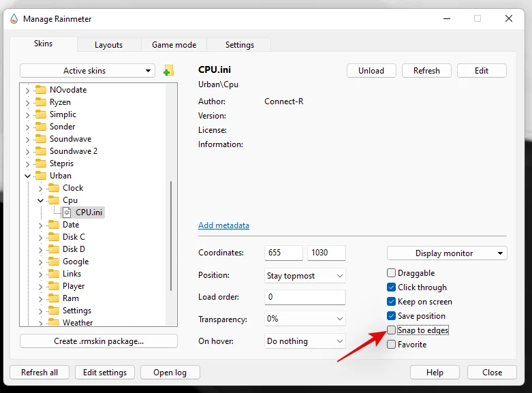Click the Clock folder icon

[54, 188]
